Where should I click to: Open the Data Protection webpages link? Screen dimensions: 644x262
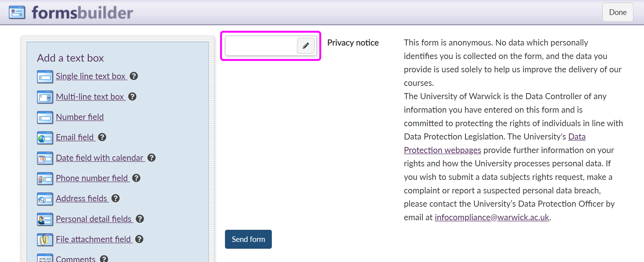point(442,150)
